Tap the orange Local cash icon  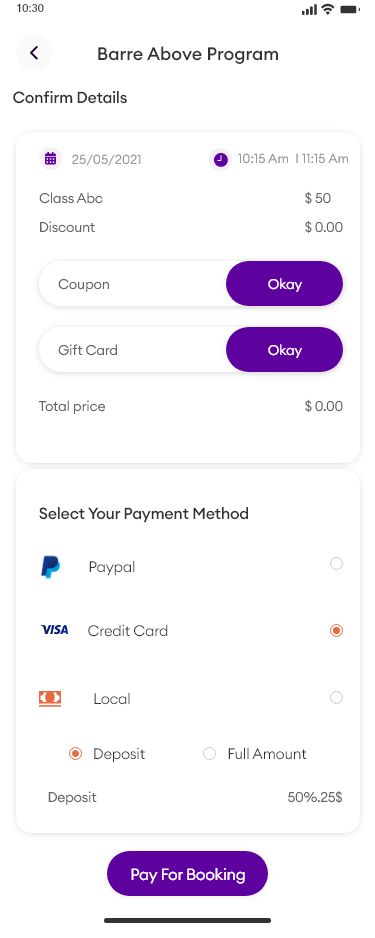point(50,698)
